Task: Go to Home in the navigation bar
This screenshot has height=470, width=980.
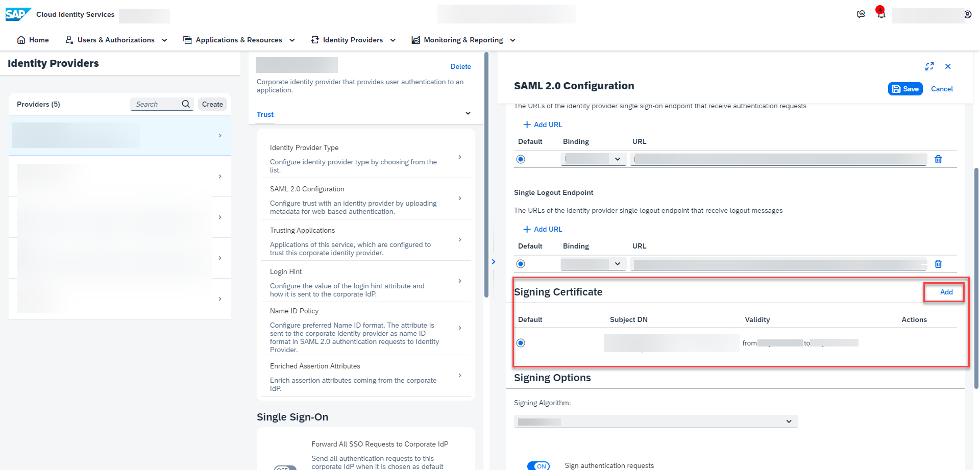Action: pos(33,40)
